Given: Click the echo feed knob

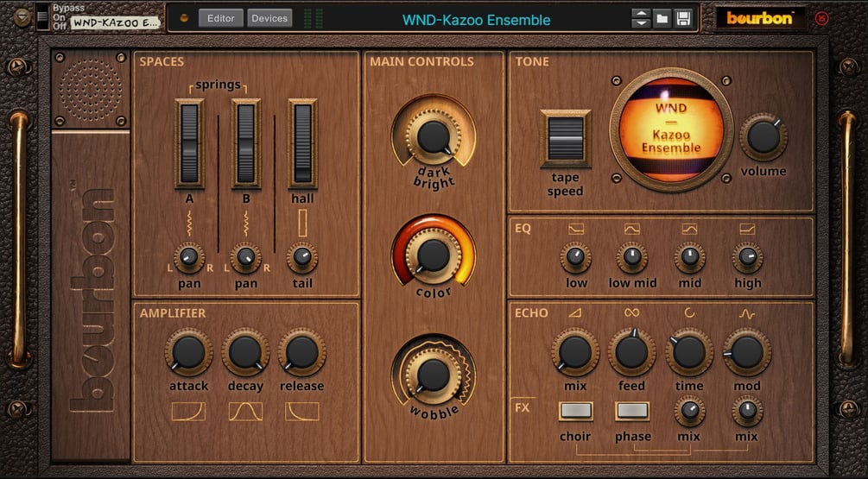Looking at the screenshot, I should tap(631, 352).
